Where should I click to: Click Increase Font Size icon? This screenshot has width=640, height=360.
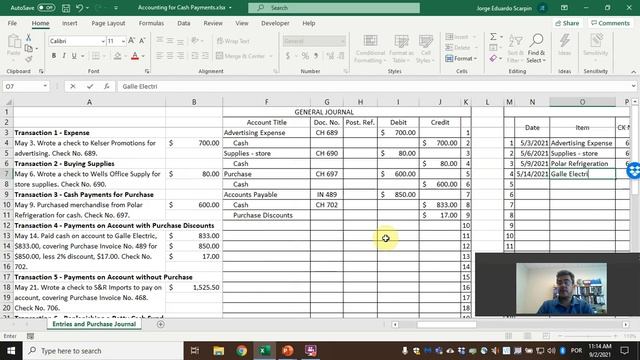[x=131, y=40]
